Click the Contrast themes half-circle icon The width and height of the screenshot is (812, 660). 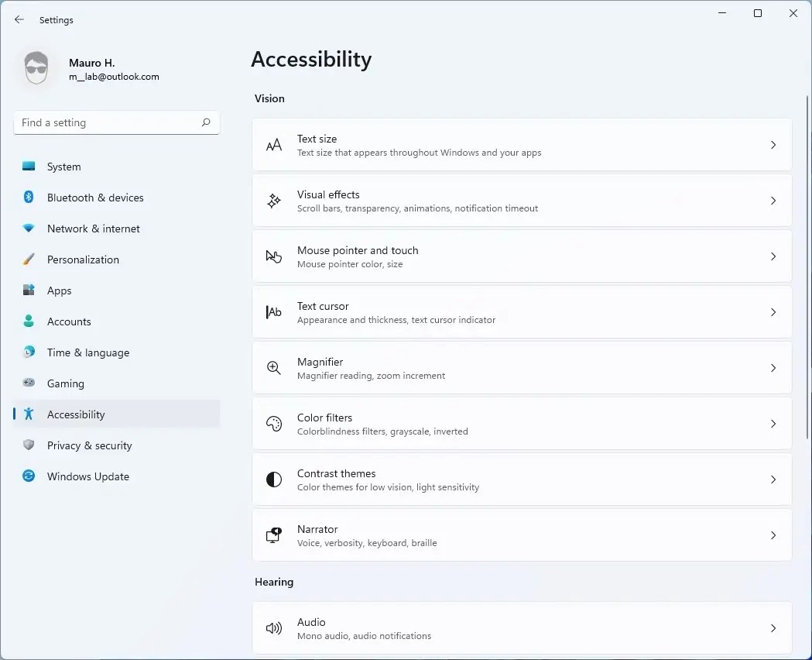pyautogui.click(x=274, y=480)
